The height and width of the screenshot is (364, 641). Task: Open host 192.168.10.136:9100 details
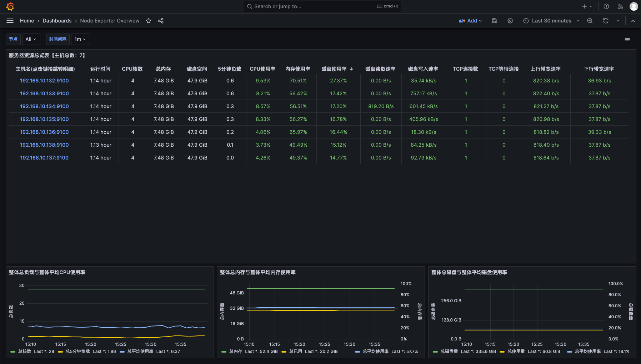click(44, 132)
